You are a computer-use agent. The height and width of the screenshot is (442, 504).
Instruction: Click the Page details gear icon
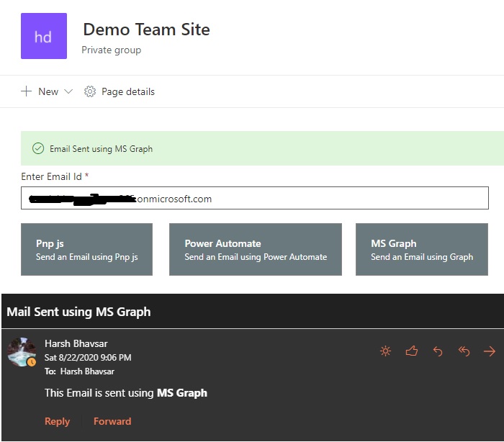90,91
